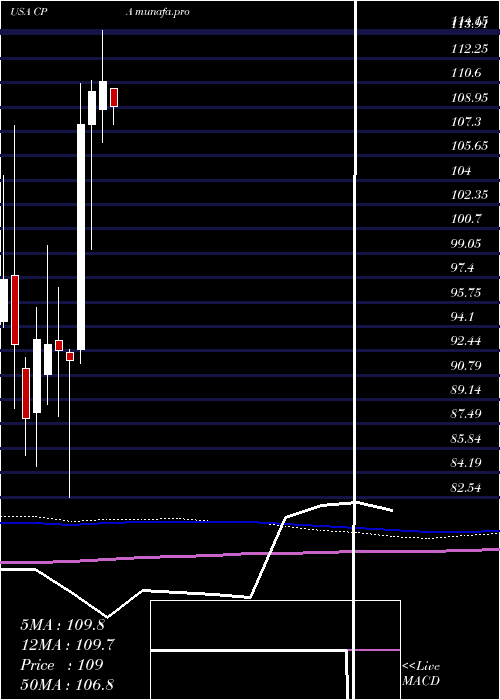Select the 112.25 price axis label
Viewport: 500px width, 700px height.
click(x=470, y=49)
